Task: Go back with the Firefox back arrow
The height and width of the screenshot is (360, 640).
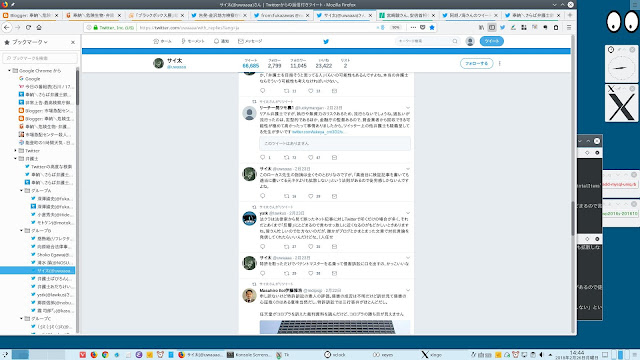Action: 7,27
